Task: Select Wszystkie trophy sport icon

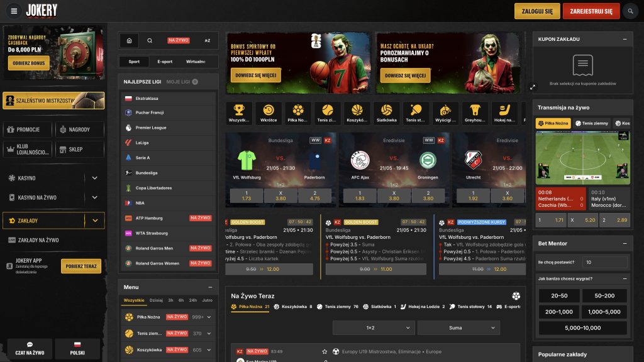Action: click(239, 113)
